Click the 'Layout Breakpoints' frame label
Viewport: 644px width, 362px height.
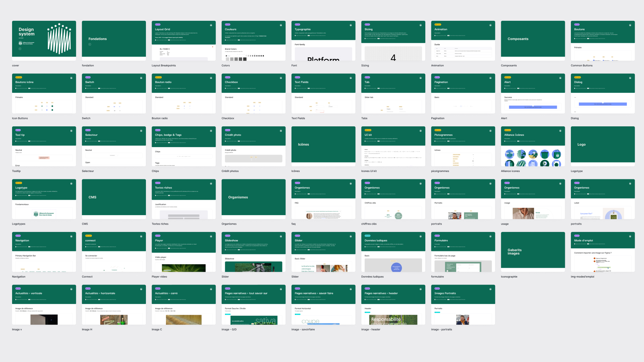pyautogui.click(x=164, y=66)
